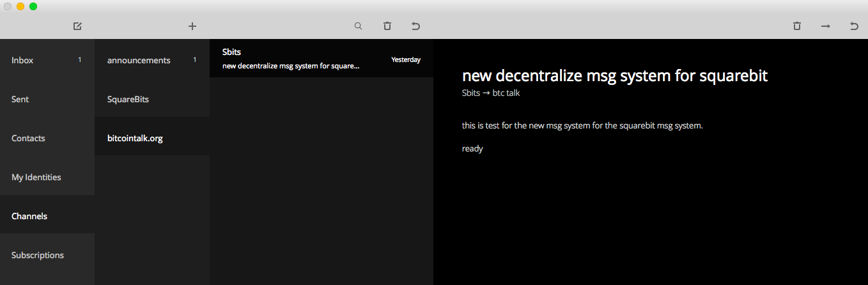The image size is (868, 285).
Task: Open the Contacts section
Action: click(47, 138)
